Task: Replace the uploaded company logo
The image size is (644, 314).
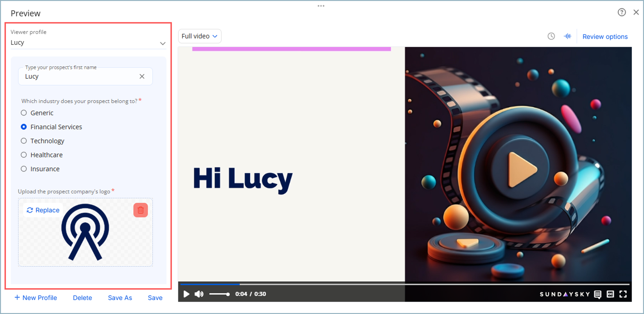Action: click(x=43, y=210)
